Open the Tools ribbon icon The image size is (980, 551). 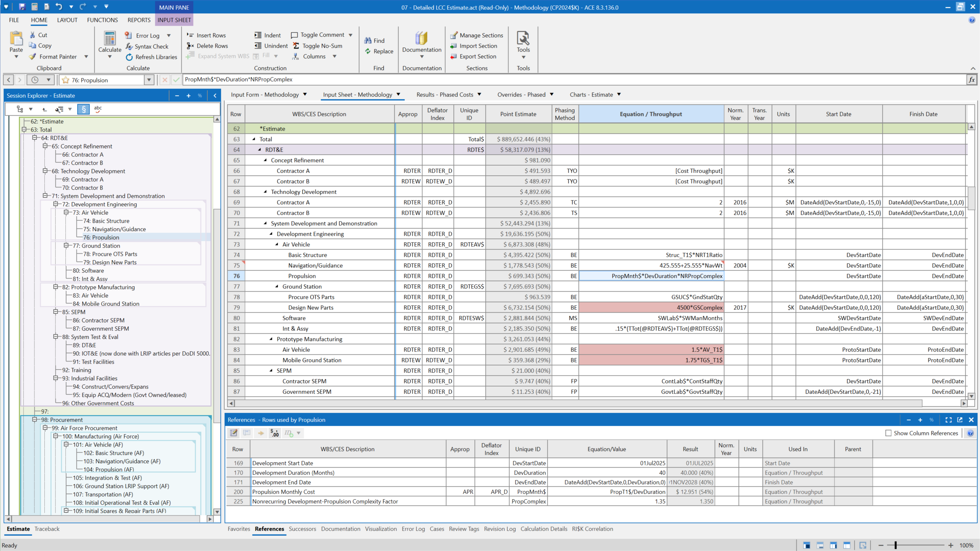point(523,38)
